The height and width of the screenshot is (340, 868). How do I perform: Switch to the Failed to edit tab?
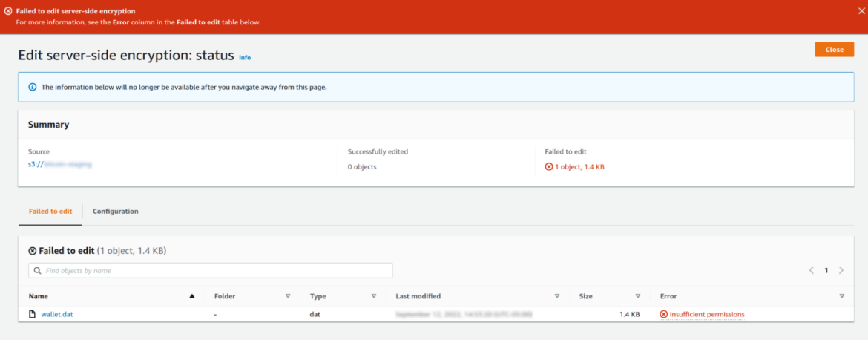click(x=50, y=211)
